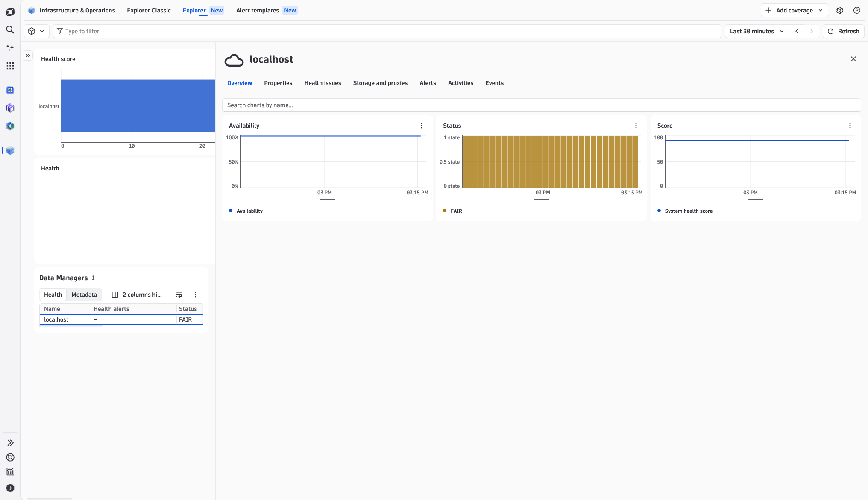Switch table view to Metadata
Screen dimensions: 868x500
84,295
